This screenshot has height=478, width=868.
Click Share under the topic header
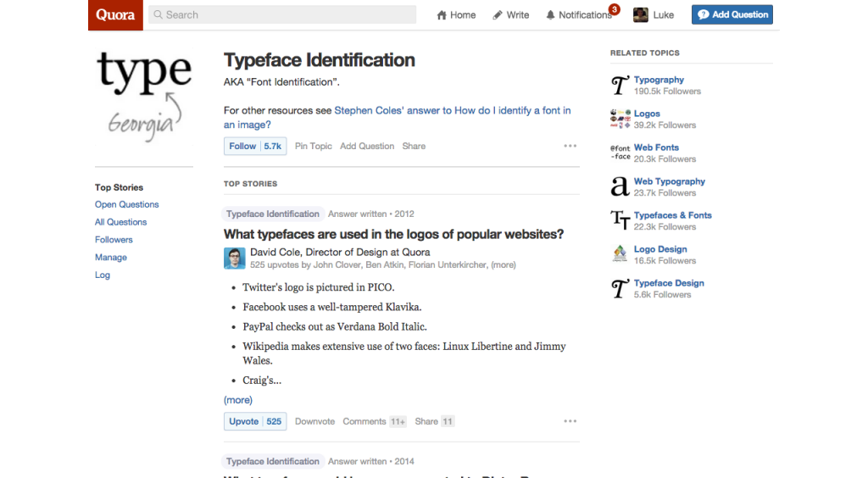point(414,146)
